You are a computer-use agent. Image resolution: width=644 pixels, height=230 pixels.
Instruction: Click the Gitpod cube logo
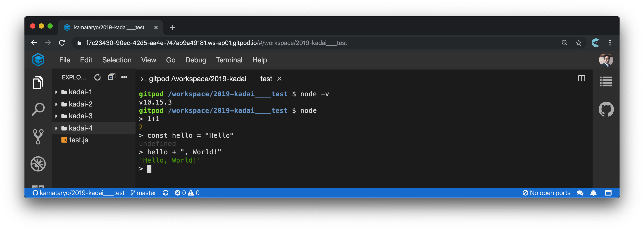point(38,60)
